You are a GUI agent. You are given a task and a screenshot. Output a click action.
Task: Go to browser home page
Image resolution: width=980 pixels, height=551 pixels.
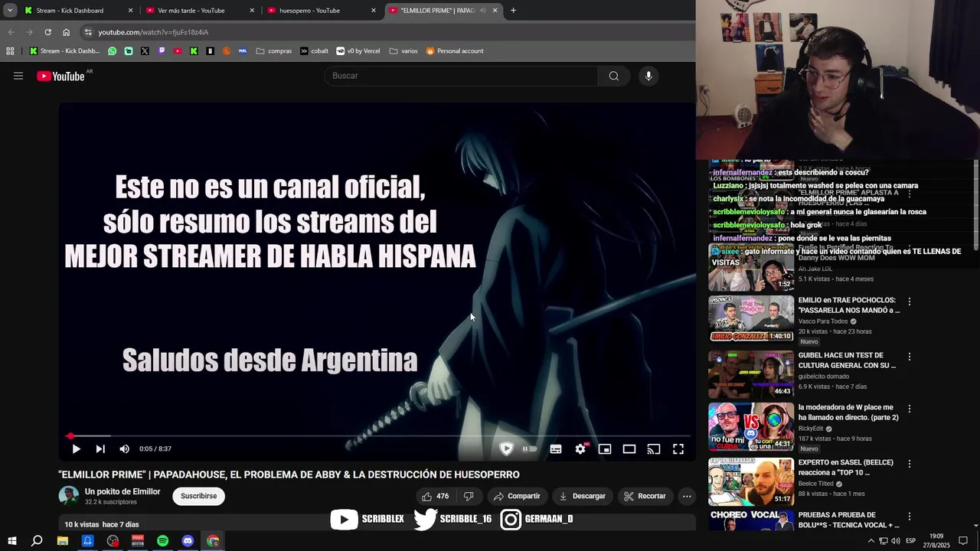tap(66, 32)
